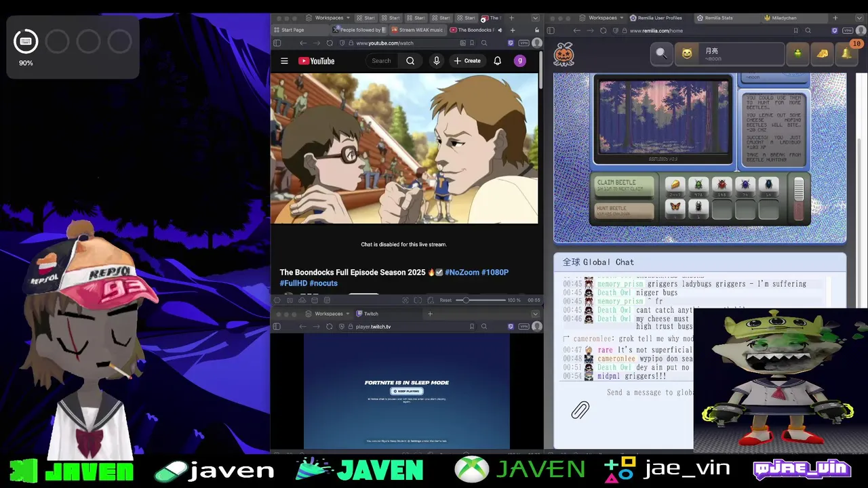Reload the remilia.com page
Image resolution: width=868 pixels, height=488 pixels.
tap(603, 30)
